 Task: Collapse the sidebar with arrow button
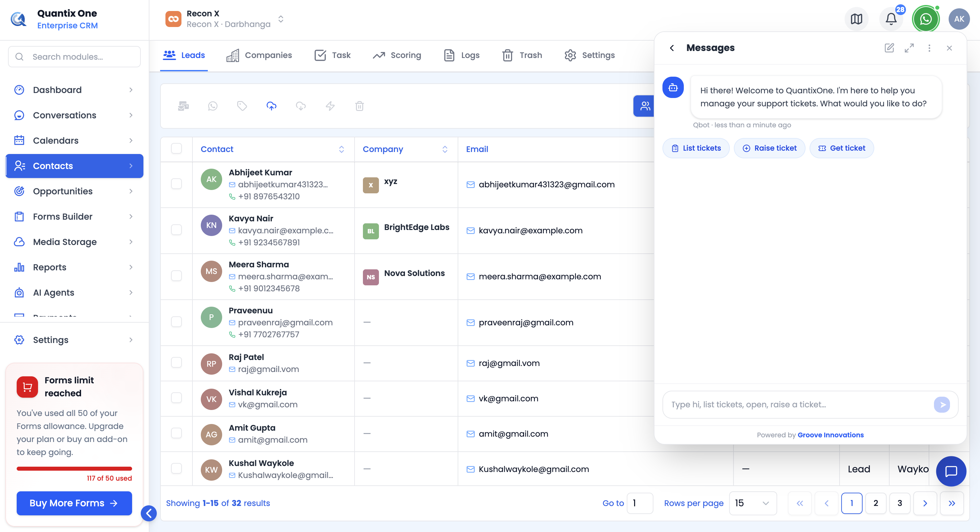[149, 513]
